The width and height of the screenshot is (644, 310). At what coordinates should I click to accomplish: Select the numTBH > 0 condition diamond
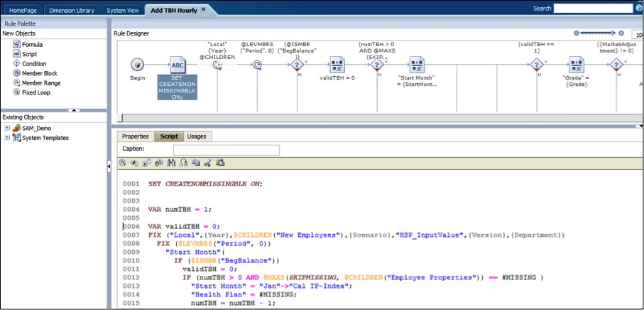click(x=376, y=65)
